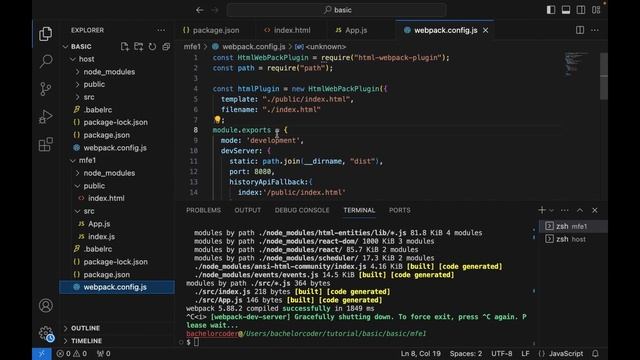Open the Run and Debug view
640x360 pixels.
coord(46,117)
